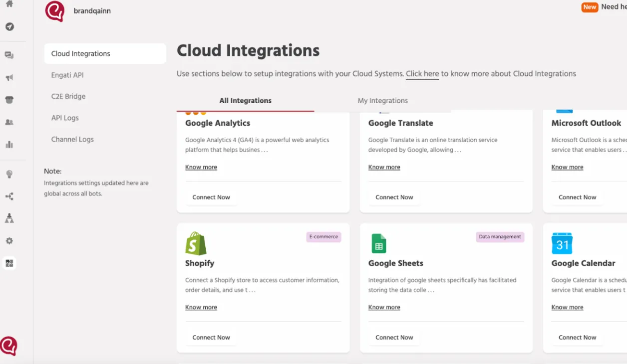
Task: Open Know more link under Google Translate
Action: click(x=384, y=168)
